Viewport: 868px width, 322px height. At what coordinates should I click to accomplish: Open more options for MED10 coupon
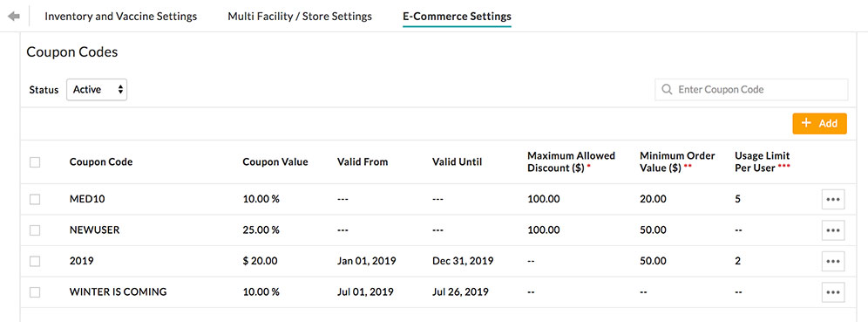pos(833,199)
